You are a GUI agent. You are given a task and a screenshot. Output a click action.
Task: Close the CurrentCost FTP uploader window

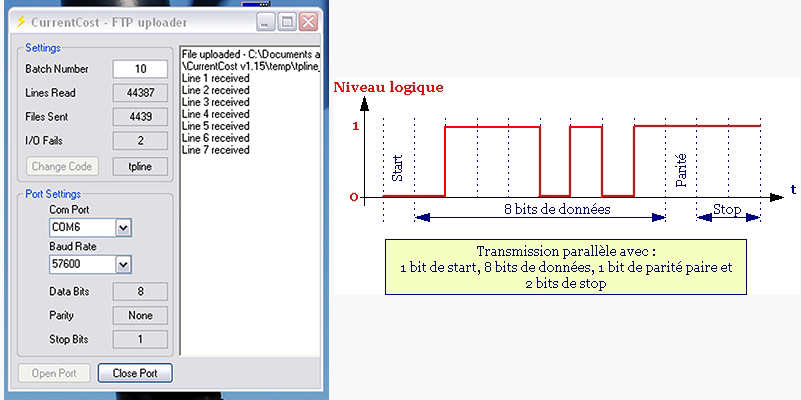coord(308,21)
